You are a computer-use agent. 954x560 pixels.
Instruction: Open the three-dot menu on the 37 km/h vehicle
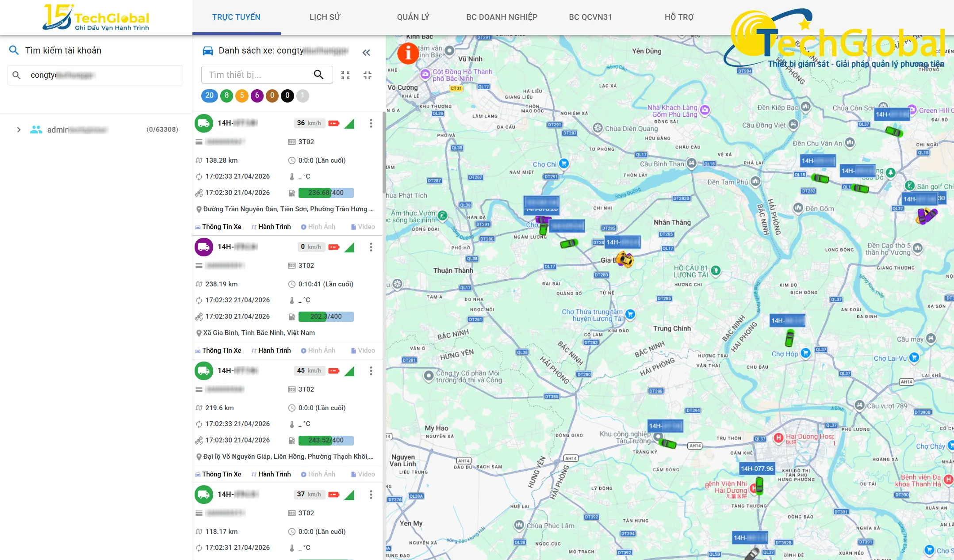pyautogui.click(x=371, y=495)
